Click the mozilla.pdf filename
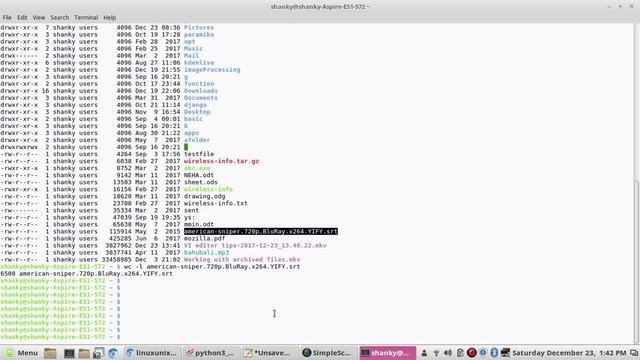Viewport: 640px width, 360px height. click(204, 238)
